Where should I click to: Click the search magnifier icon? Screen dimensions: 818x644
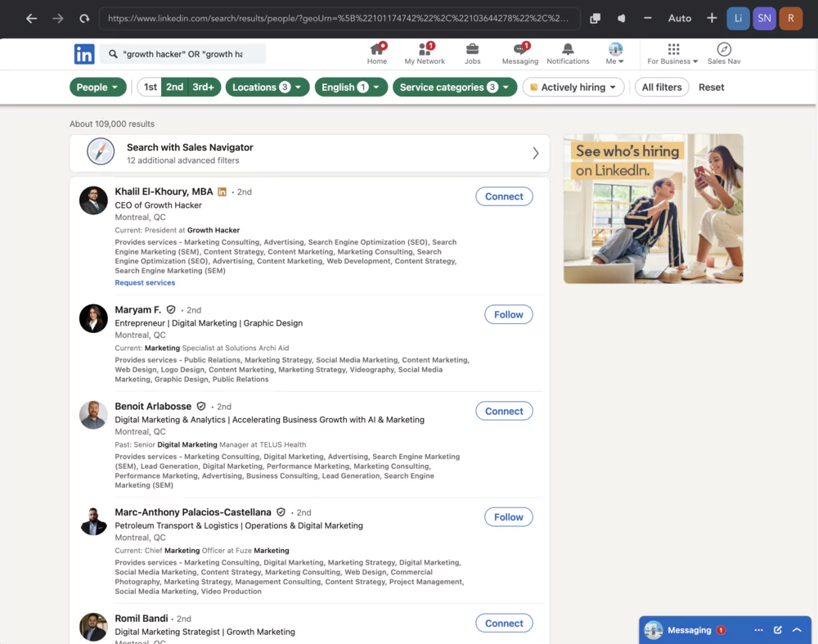pyautogui.click(x=113, y=54)
